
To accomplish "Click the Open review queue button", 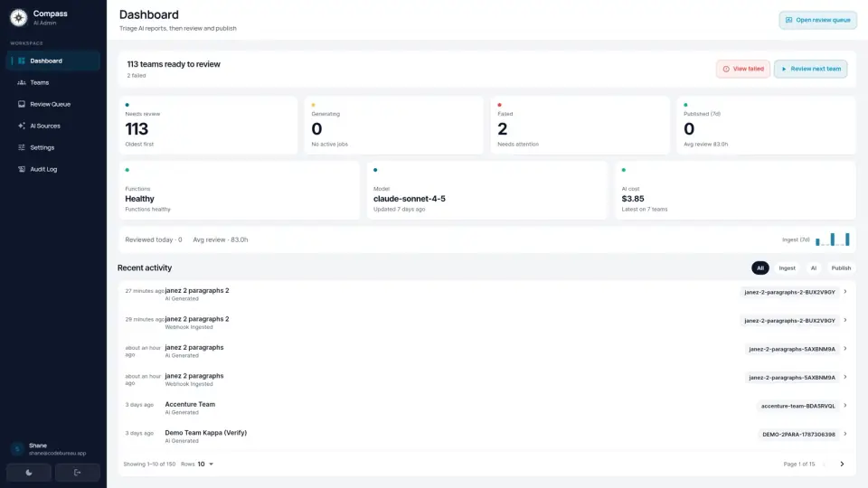I will click(x=817, y=20).
